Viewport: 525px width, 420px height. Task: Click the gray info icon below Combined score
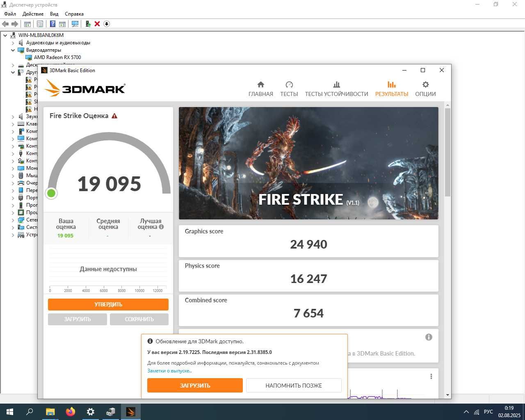point(429,337)
